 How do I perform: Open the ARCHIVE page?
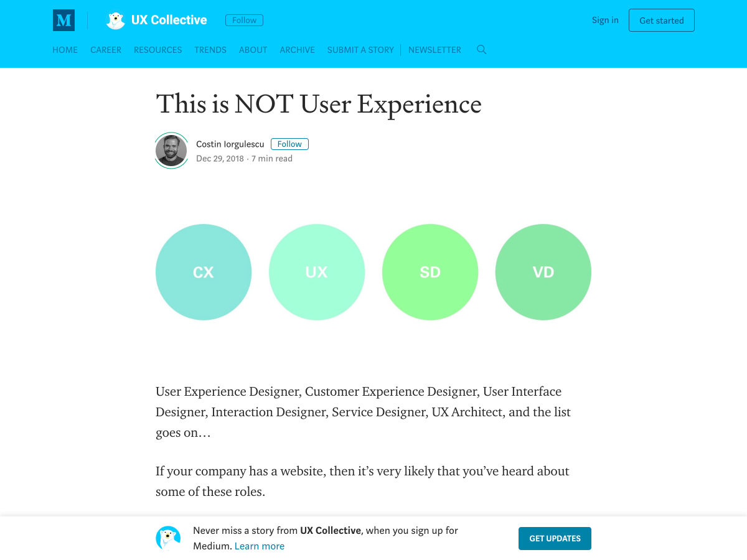(x=297, y=50)
